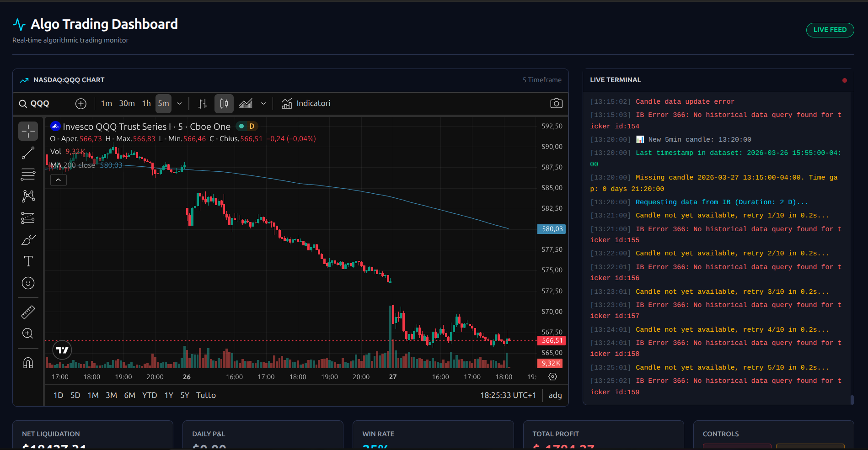Expand the timeframe dropdown next to 5m
This screenshot has height=450, width=868.
179,104
